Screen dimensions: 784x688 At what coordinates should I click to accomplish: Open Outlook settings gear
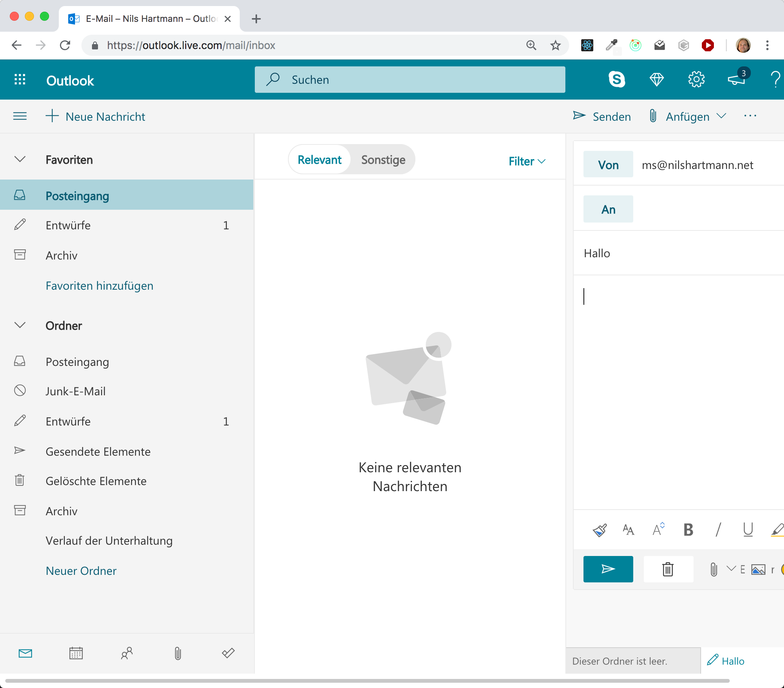coord(696,80)
